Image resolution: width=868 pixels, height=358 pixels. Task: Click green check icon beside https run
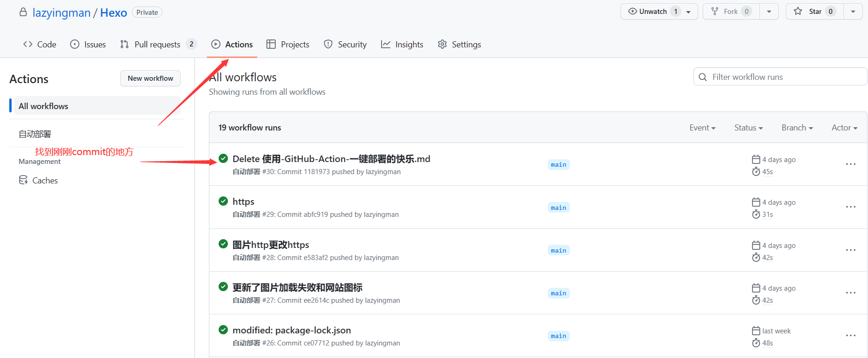pos(223,201)
